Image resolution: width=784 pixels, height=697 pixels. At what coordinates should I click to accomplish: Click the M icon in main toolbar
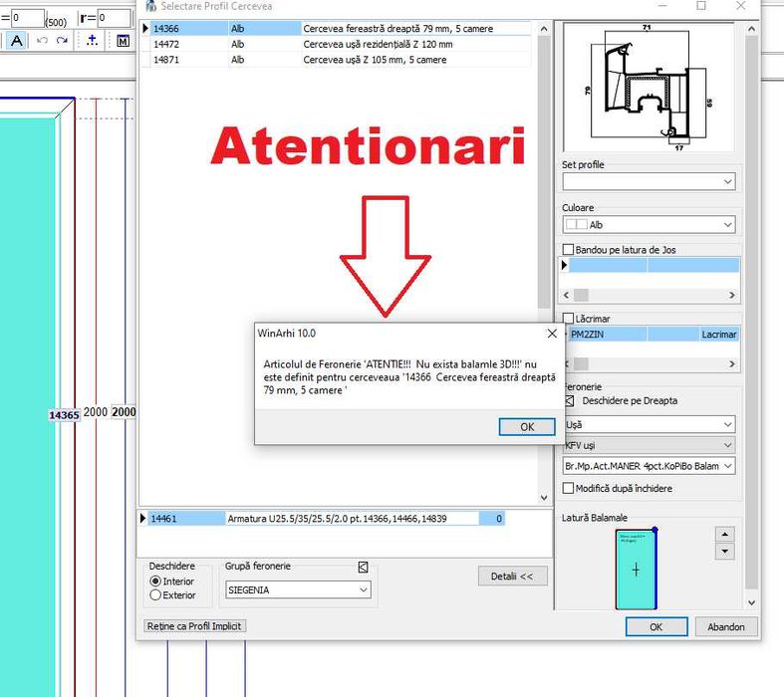pos(123,41)
